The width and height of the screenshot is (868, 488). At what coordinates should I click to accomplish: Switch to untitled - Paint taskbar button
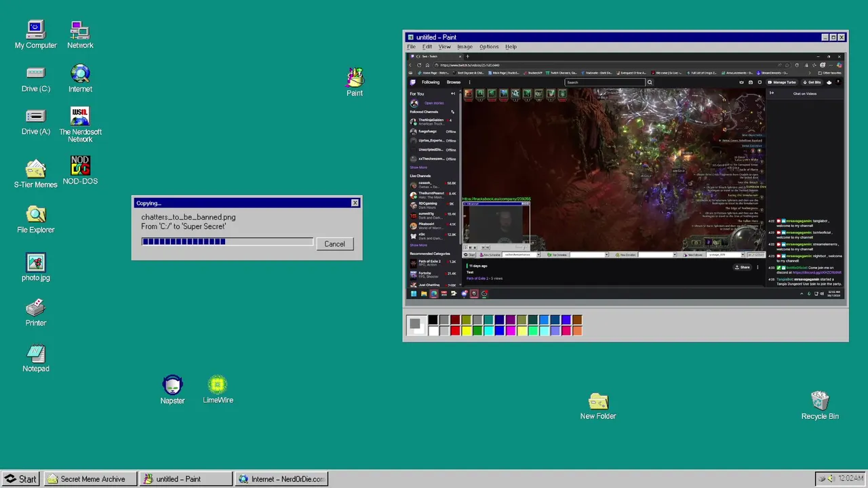click(186, 479)
